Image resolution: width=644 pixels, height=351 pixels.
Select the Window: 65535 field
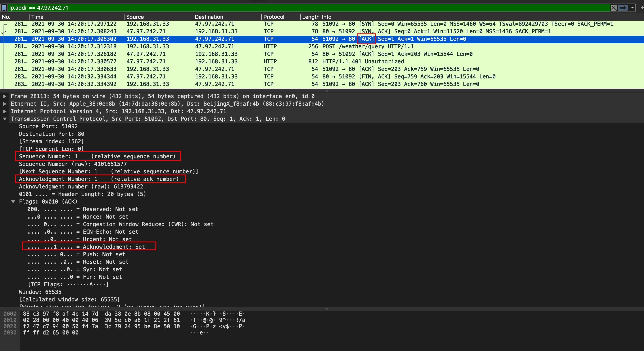coord(40,292)
